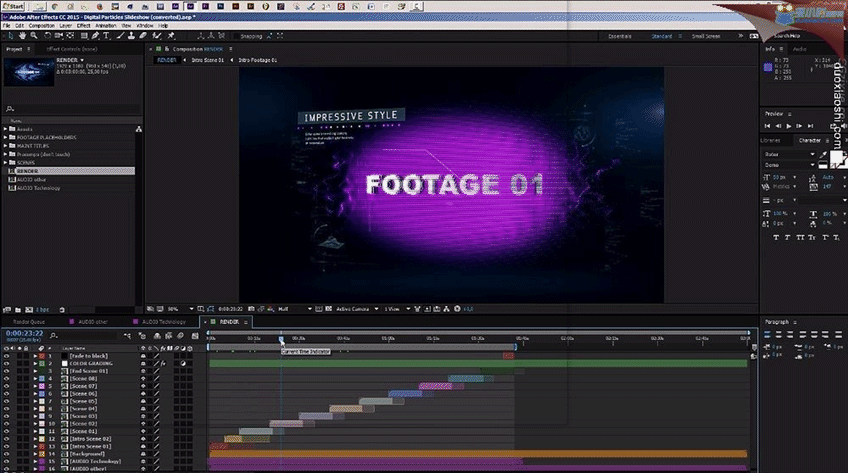The width and height of the screenshot is (848, 473).
Task: Click the composition mini-flowchart icon in timeline
Action: [x=127, y=336]
